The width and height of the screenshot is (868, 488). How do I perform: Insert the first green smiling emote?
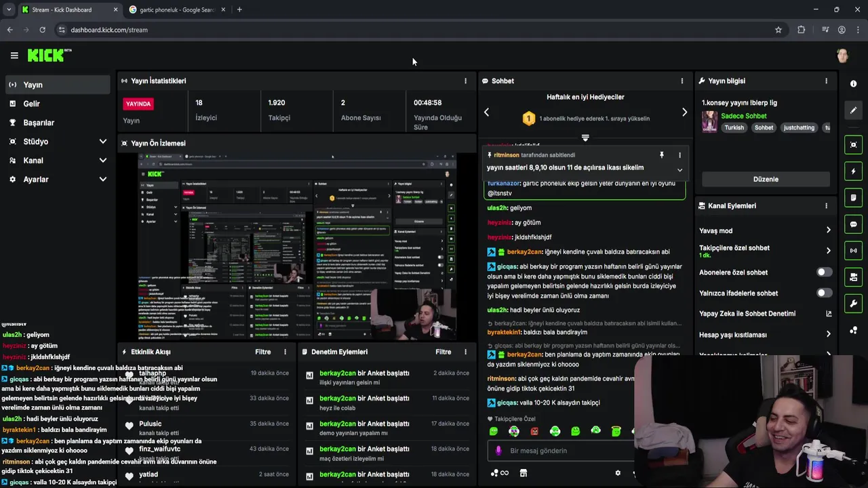tap(494, 431)
